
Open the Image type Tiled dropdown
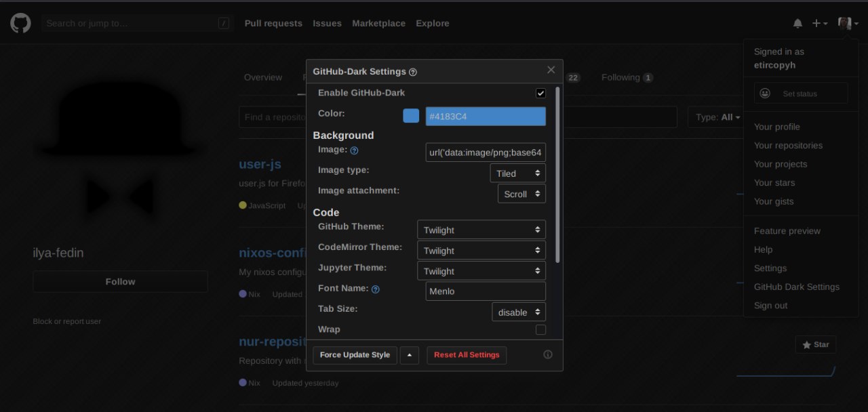pyautogui.click(x=518, y=173)
